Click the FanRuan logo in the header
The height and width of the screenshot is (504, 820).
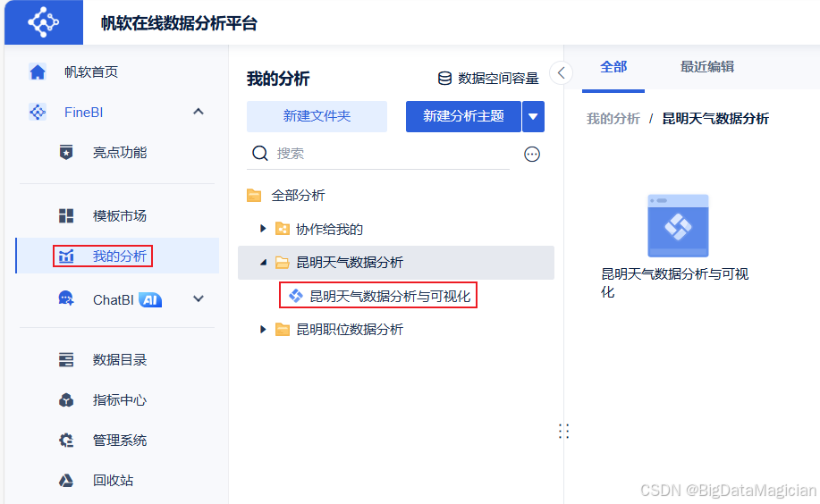pyautogui.click(x=44, y=22)
